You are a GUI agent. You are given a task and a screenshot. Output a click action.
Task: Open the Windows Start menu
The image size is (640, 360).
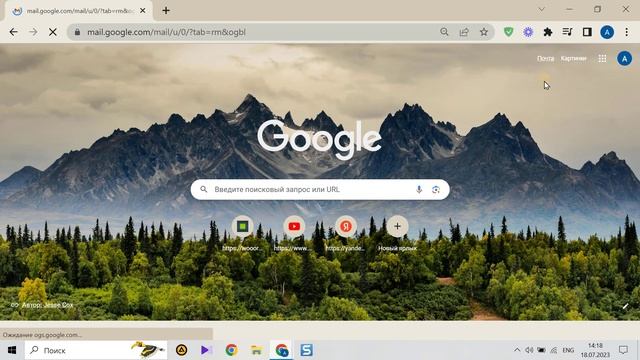click(12, 350)
